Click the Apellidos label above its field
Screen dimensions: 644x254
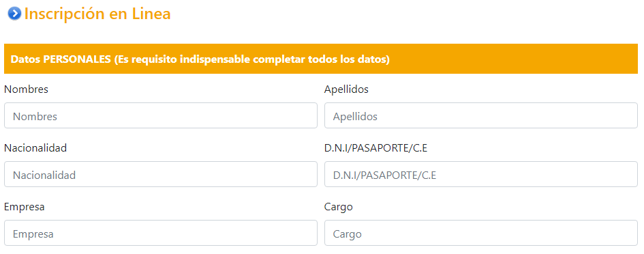pyautogui.click(x=346, y=89)
